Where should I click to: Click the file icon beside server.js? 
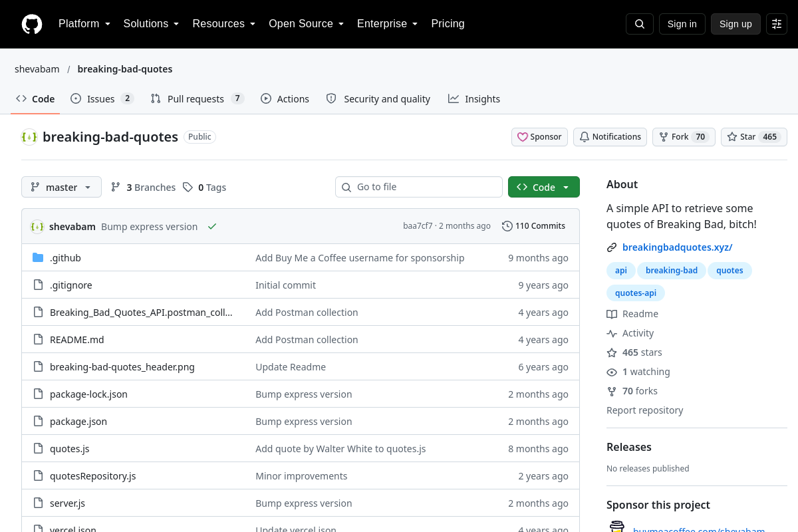tap(38, 503)
